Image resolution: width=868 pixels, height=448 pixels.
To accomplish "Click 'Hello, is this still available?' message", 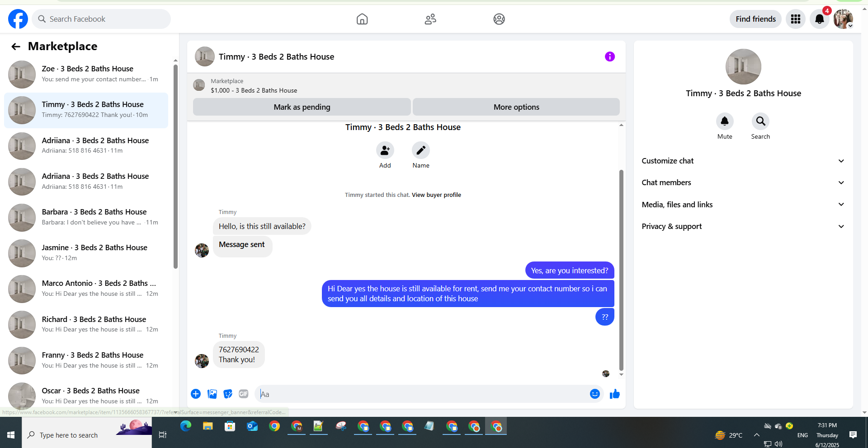I will 262,226.
